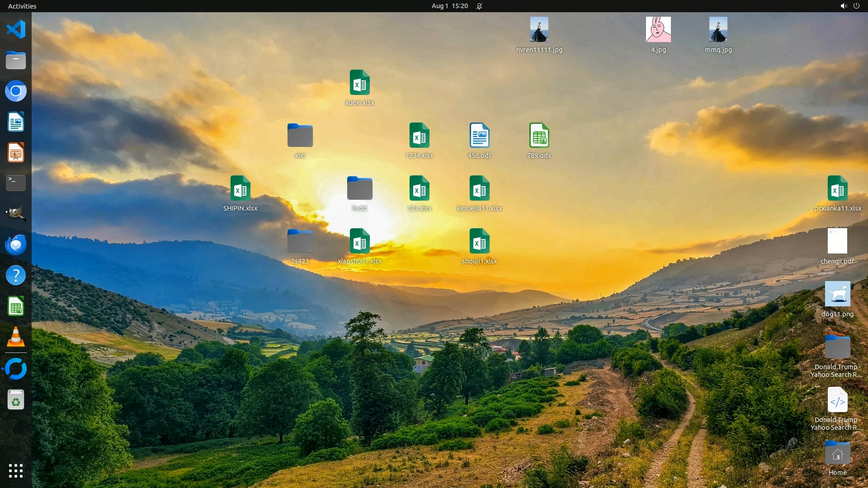Open the Trash icon in the dock
Image resolution: width=868 pixels, height=488 pixels.
click(x=16, y=400)
